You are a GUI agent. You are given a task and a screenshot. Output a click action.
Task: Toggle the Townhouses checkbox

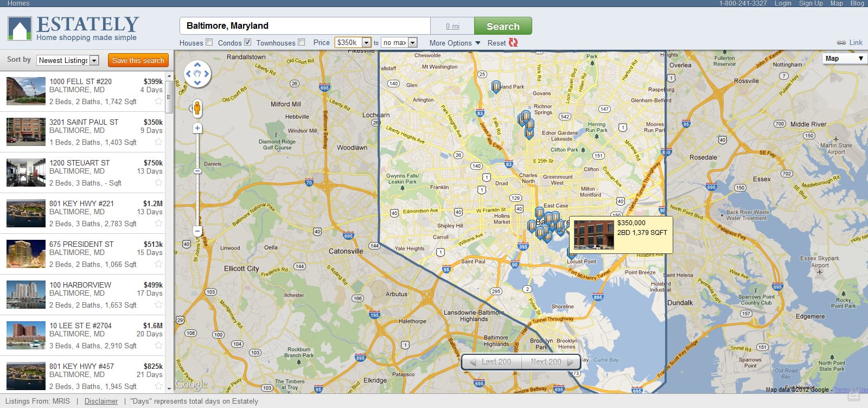pos(302,42)
